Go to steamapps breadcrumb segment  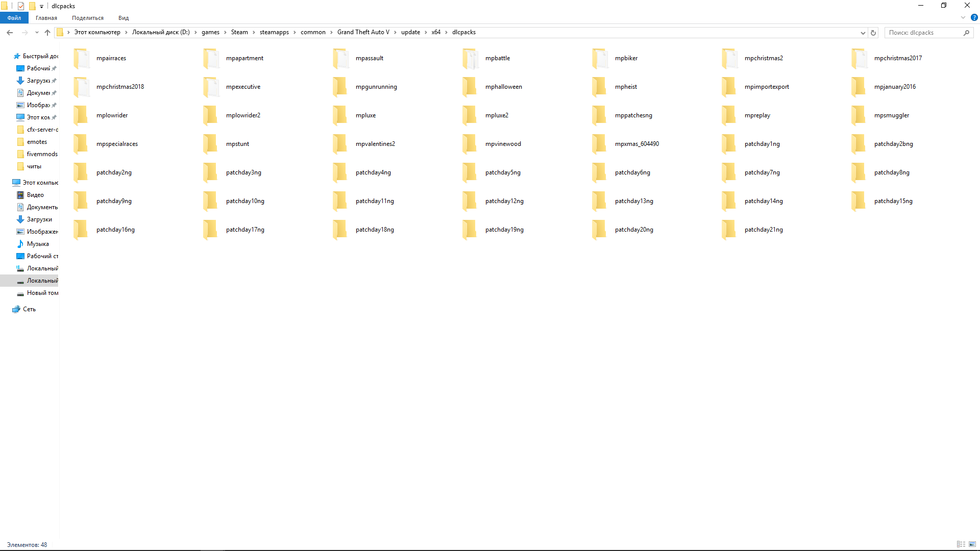274,32
